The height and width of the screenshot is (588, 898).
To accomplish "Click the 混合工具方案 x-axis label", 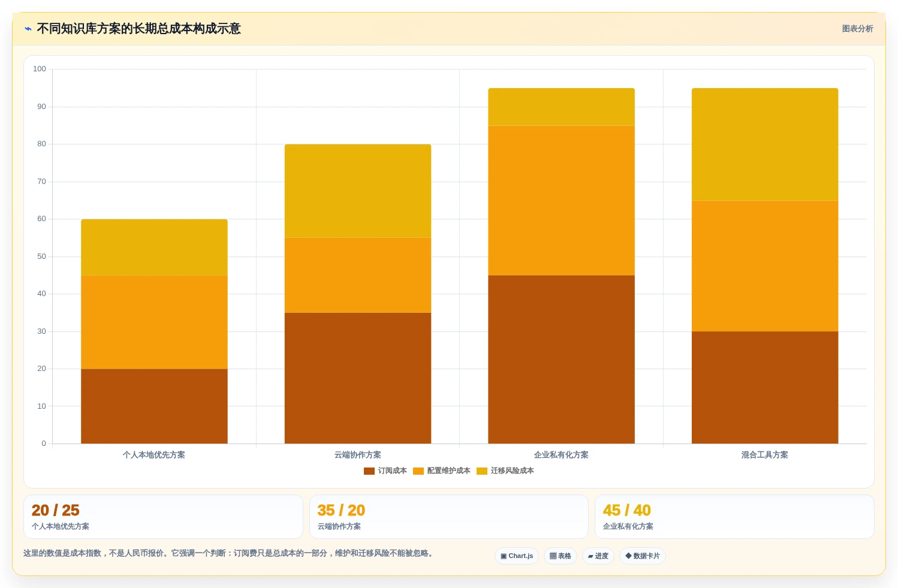I will [x=765, y=455].
